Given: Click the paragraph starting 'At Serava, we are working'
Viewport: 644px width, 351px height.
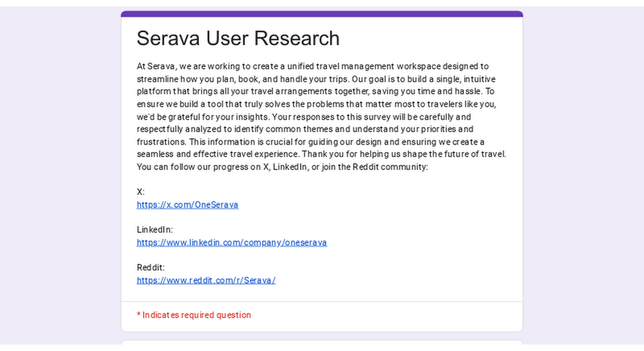Looking at the screenshot, I should coord(321,117).
